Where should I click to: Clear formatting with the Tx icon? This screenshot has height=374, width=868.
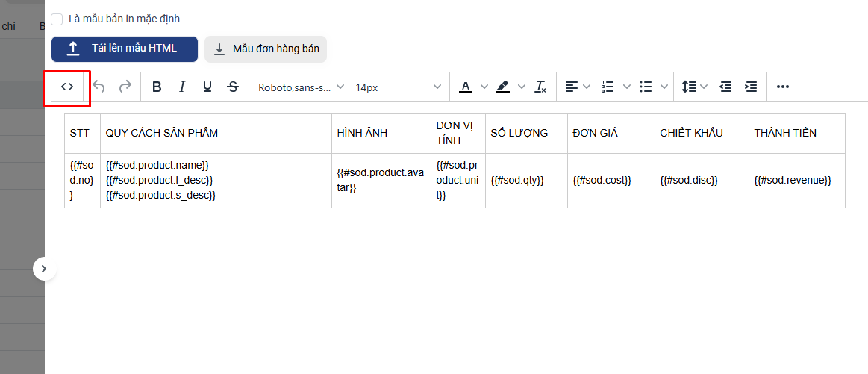point(540,87)
